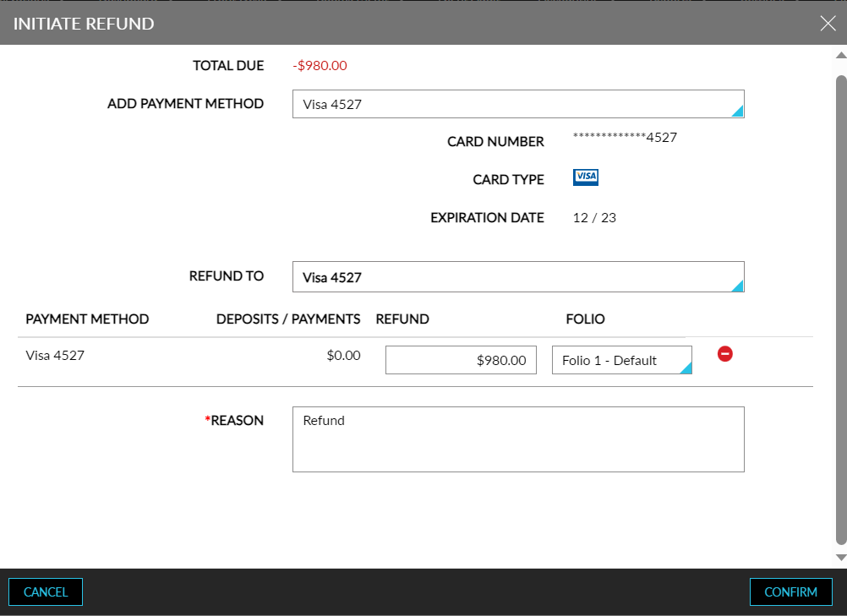
Task: Click the Deposits / Payments column header
Action: point(288,319)
